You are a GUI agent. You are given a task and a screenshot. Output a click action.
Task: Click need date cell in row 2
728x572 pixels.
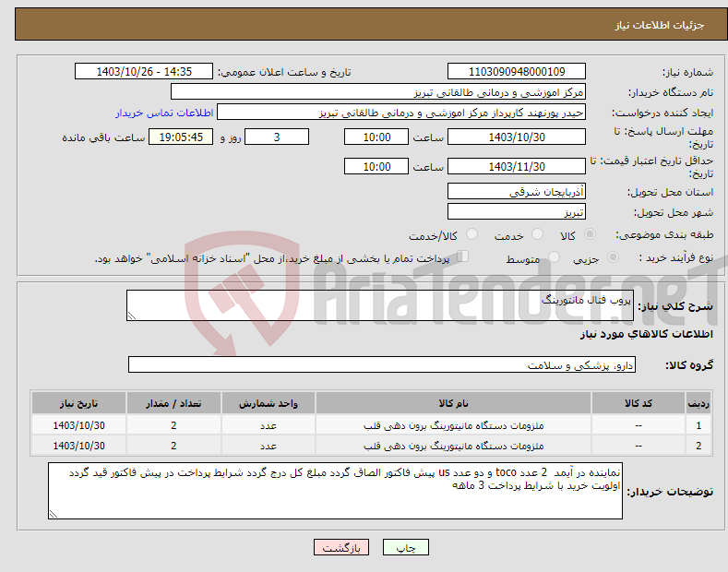tap(79, 446)
